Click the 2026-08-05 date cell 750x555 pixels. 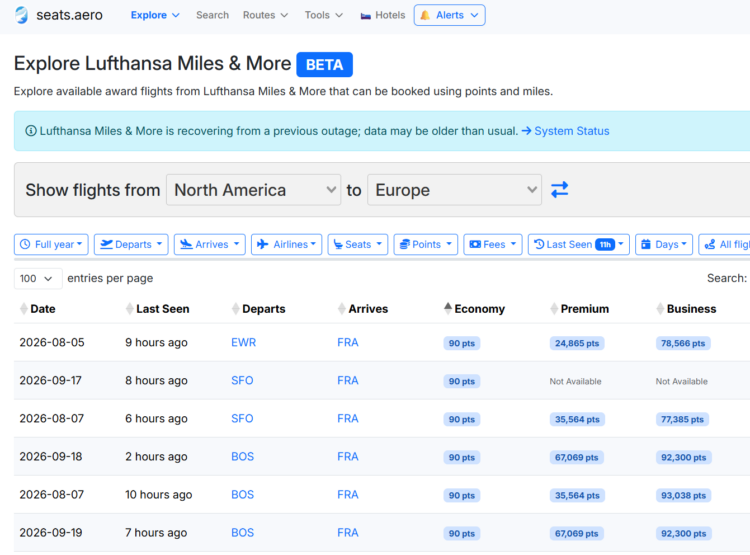click(x=52, y=343)
